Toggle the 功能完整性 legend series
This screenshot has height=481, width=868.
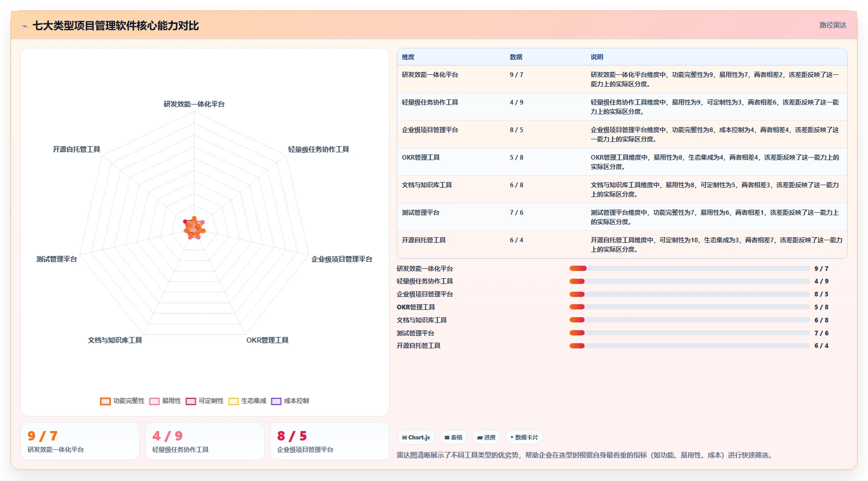point(122,401)
